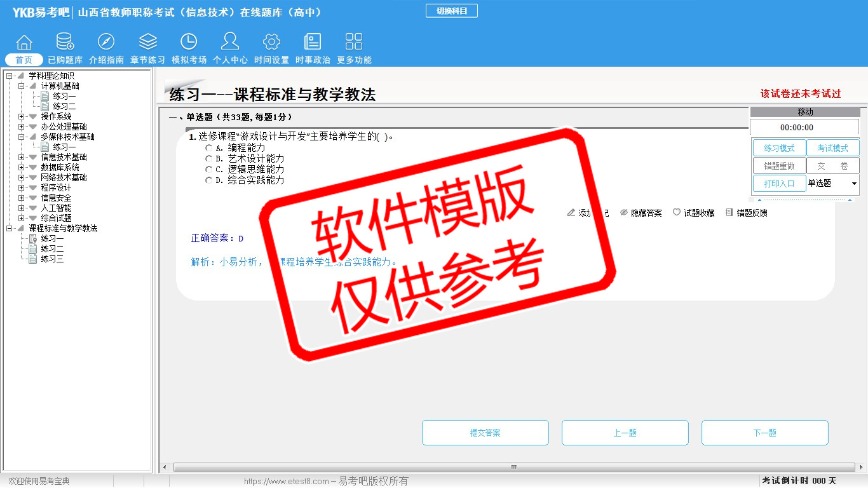Switch to 考试模式 tab

pos(832,148)
